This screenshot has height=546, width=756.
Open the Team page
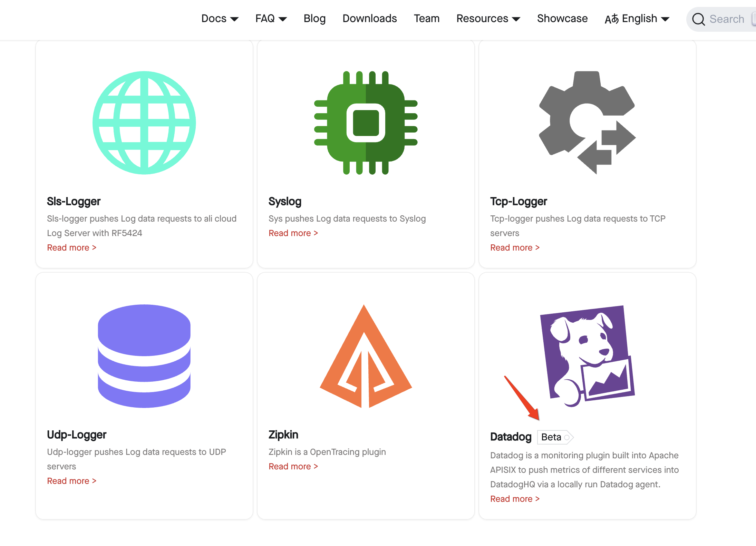click(427, 19)
